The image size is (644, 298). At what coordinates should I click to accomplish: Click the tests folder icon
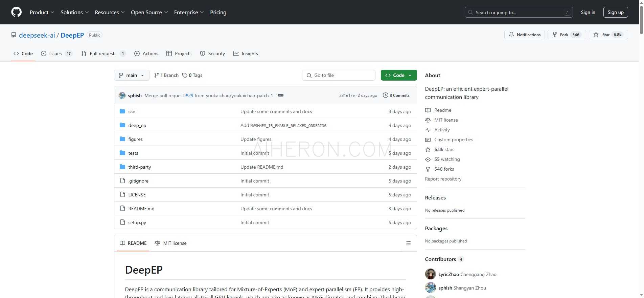click(122, 153)
